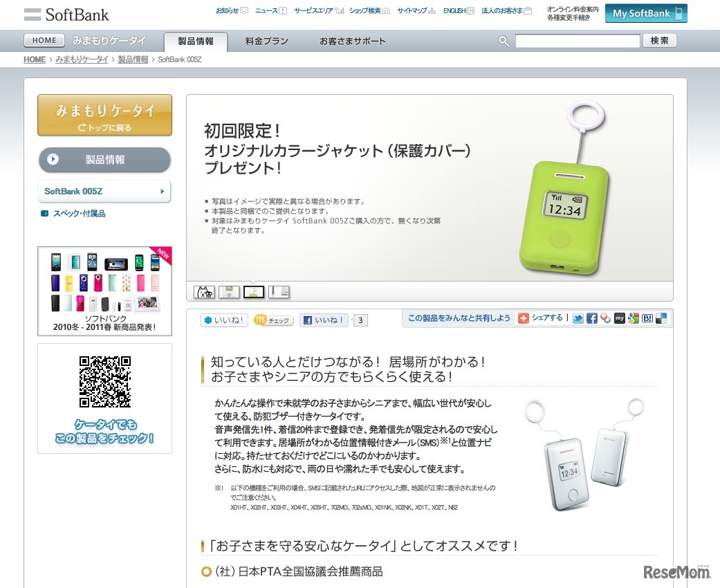The image size is (720, 588).
Task: Click the search magnifier icon
Action: coord(504,42)
